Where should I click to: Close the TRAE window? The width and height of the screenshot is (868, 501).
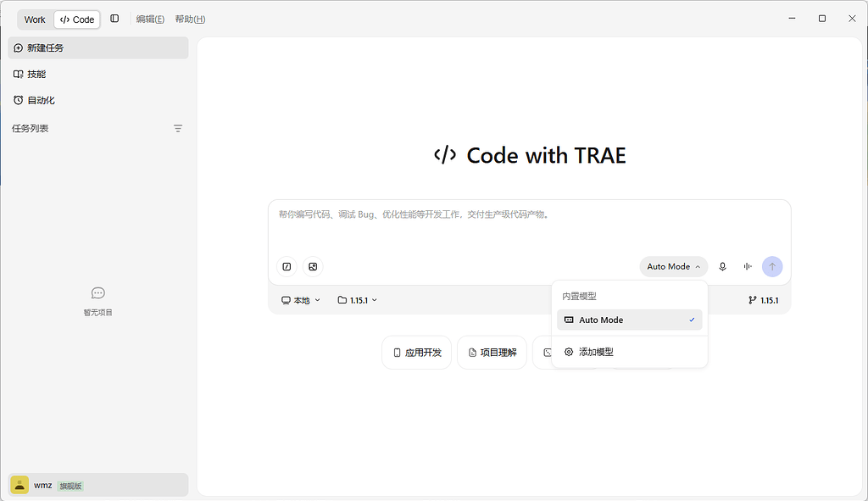852,19
